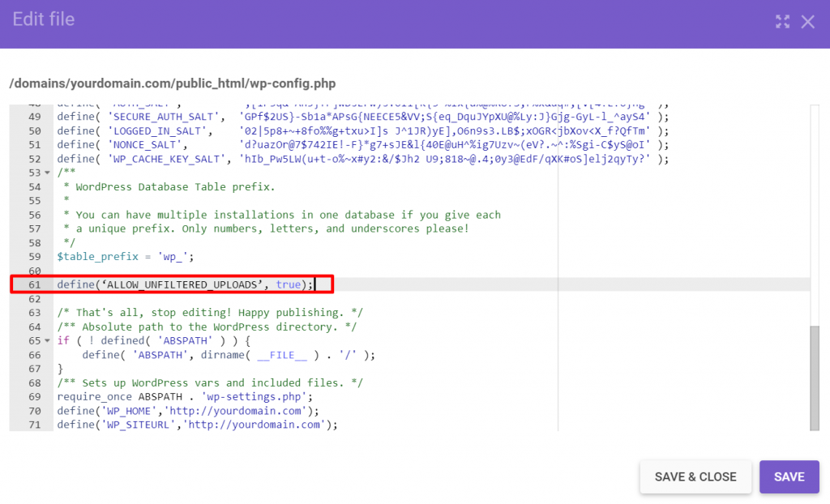Click the $table_prefix variable line
The height and width of the screenshot is (504, 830).
(x=126, y=257)
